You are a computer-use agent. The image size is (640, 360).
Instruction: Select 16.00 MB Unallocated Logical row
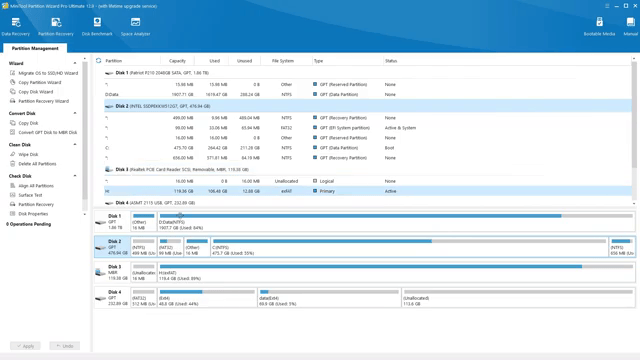tap(367, 181)
